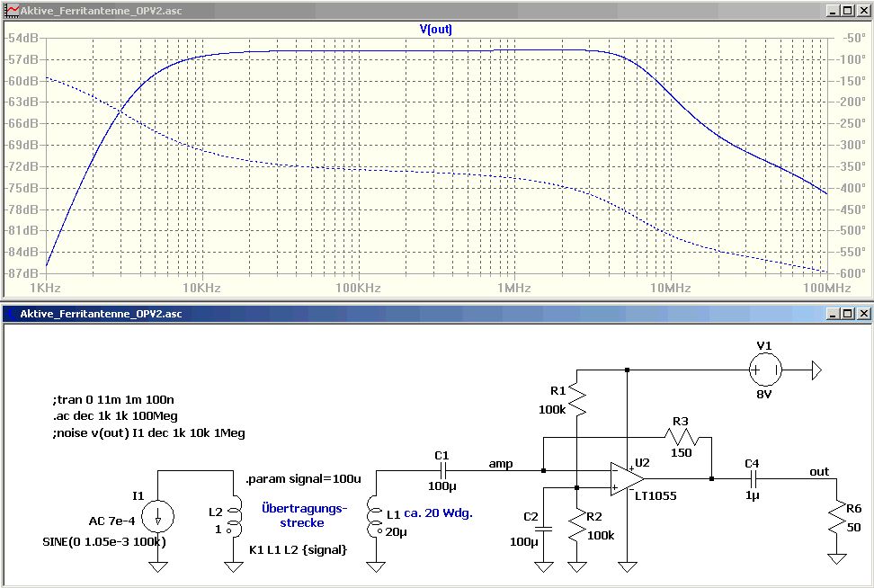
Task: Click the 'ca. 20 Wdg.' comment
Action: tap(438, 512)
